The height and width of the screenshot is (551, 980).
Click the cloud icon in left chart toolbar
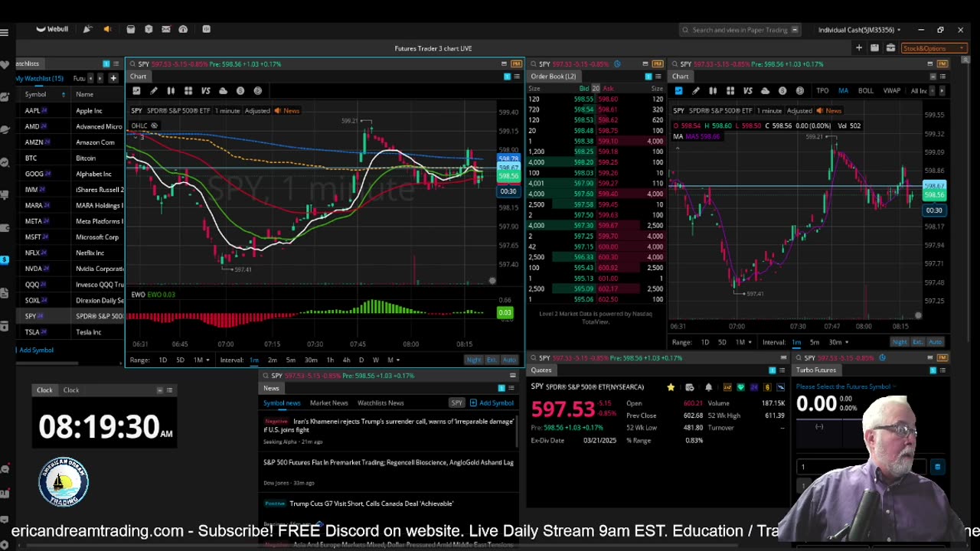(x=223, y=91)
